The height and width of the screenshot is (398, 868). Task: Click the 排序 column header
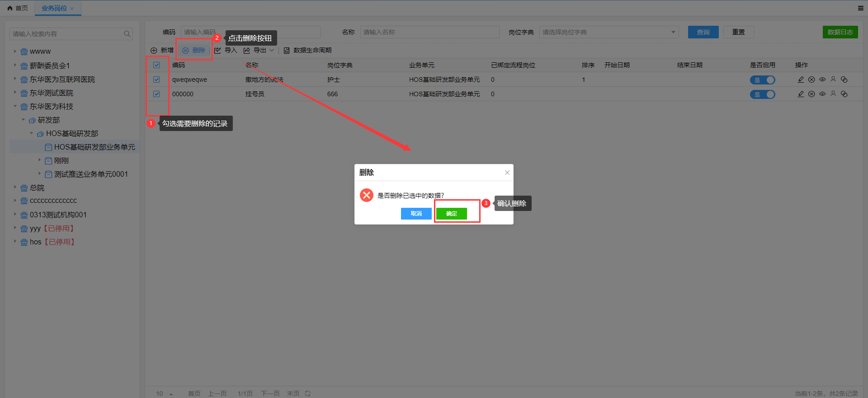click(588, 65)
